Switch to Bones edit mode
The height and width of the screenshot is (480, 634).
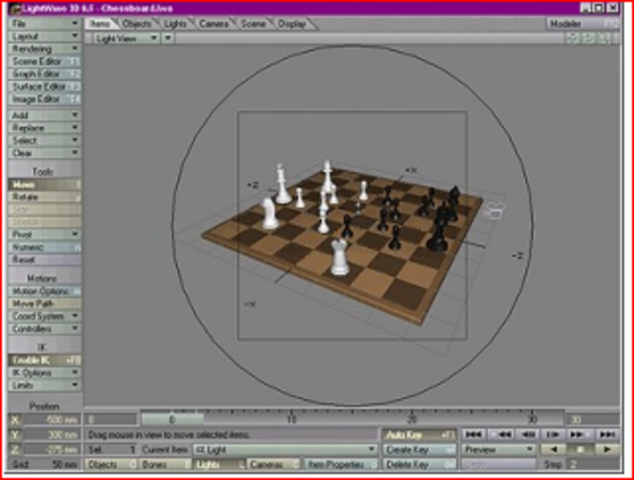click(x=165, y=464)
